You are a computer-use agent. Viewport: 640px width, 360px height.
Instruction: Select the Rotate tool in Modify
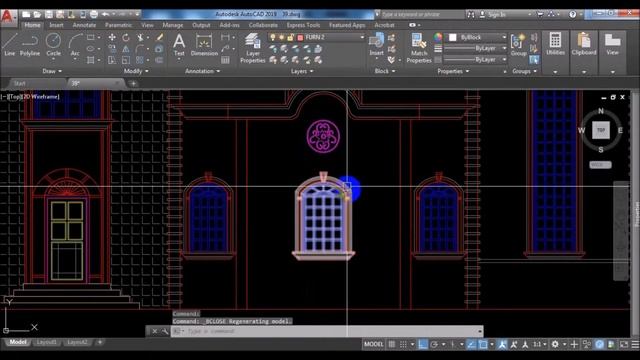coord(126,38)
